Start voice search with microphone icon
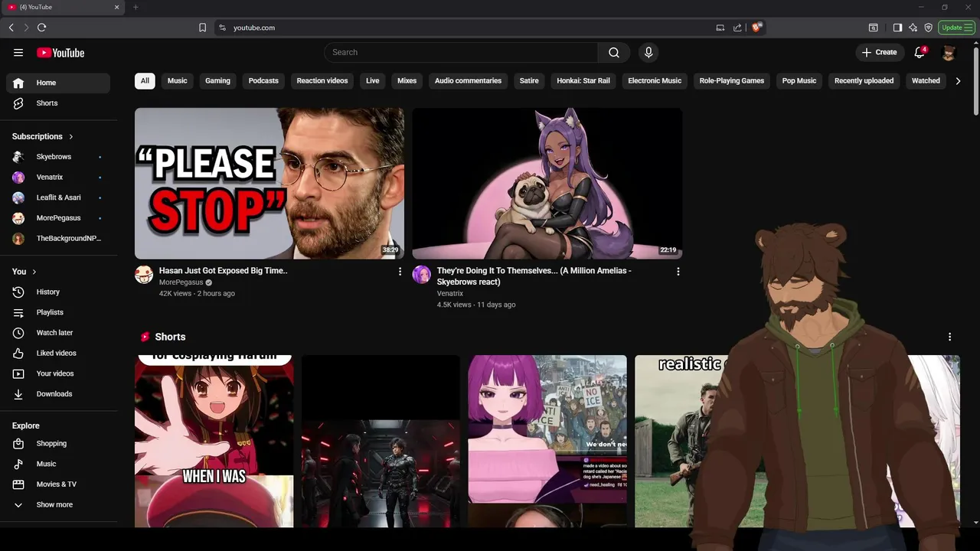This screenshot has height=551, width=980. (648, 52)
